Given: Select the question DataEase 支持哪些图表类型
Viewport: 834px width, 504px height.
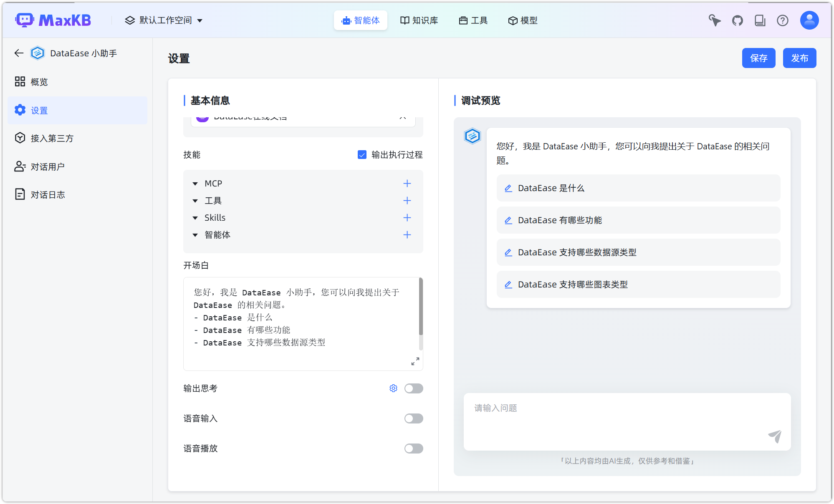Looking at the screenshot, I should (638, 285).
